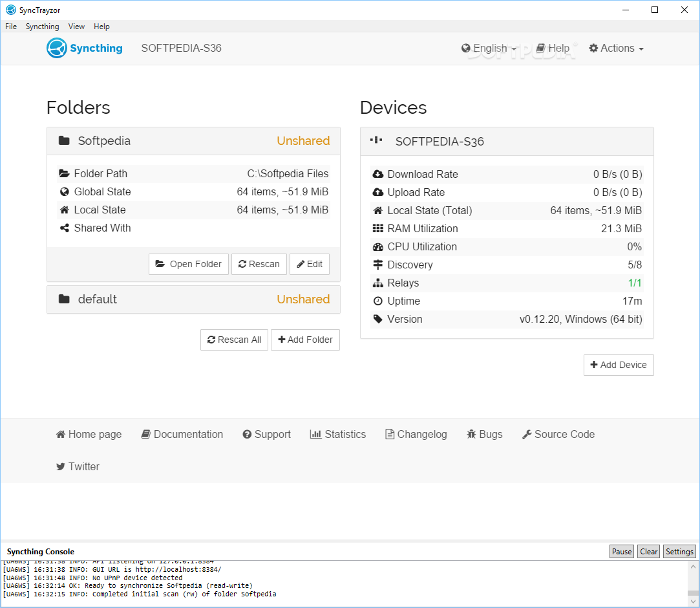Click the Support question mark icon
This screenshot has height=608, width=700.
coord(247,434)
